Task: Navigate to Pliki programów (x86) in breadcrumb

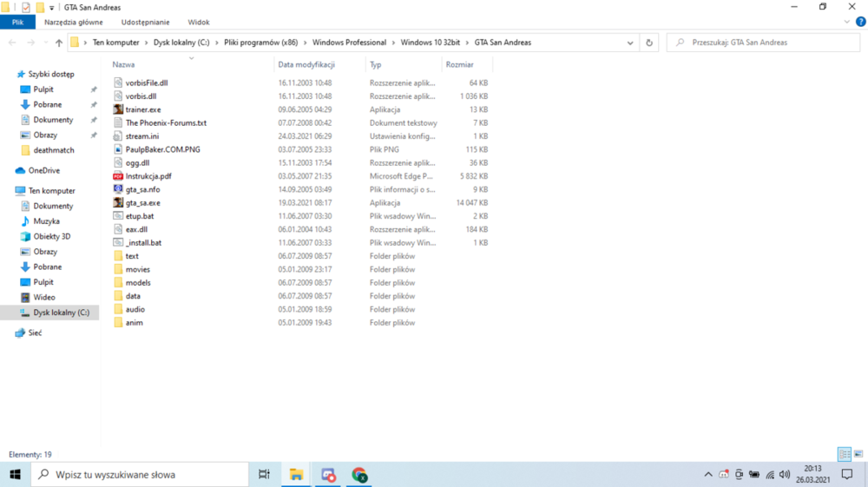Action: click(260, 43)
